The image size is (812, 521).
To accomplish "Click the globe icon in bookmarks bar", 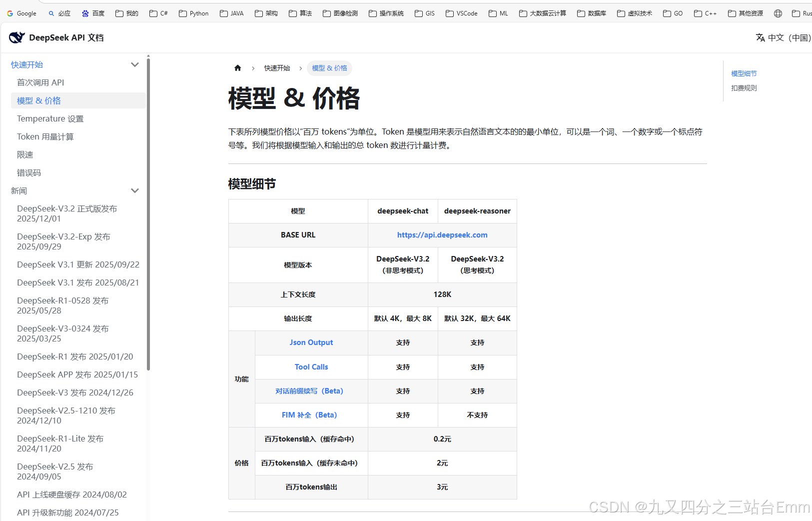I will click(778, 13).
